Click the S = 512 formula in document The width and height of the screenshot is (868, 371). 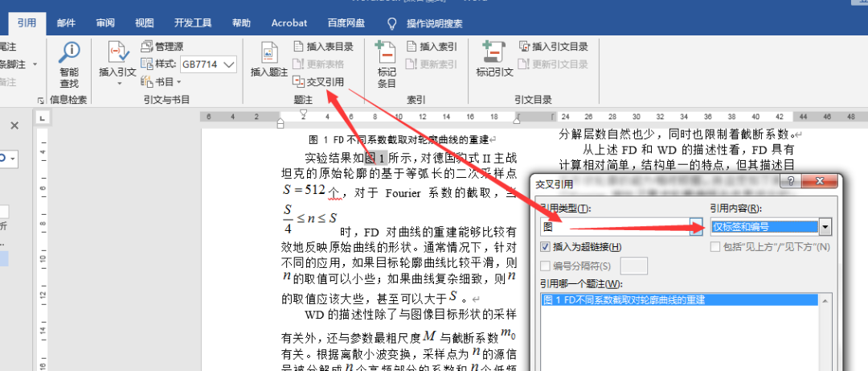click(x=303, y=190)
